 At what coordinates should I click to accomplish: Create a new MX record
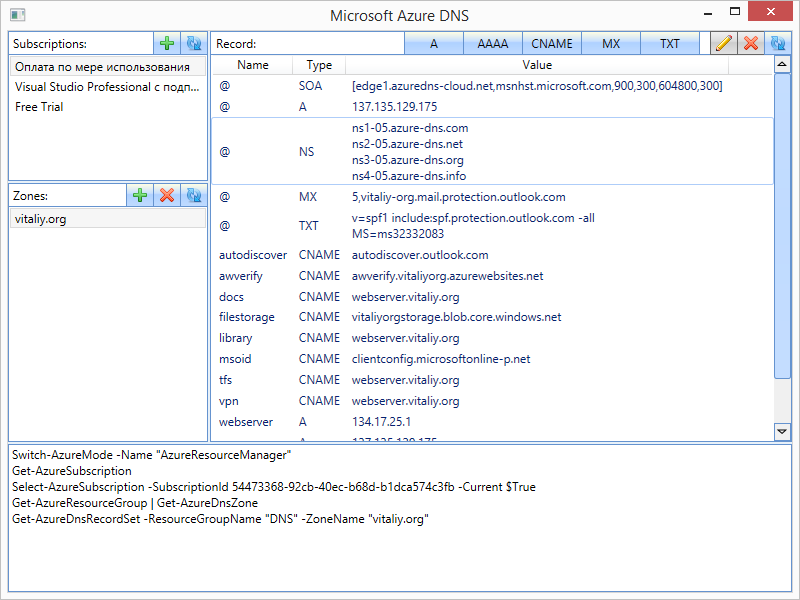click(x=611, y=44)
